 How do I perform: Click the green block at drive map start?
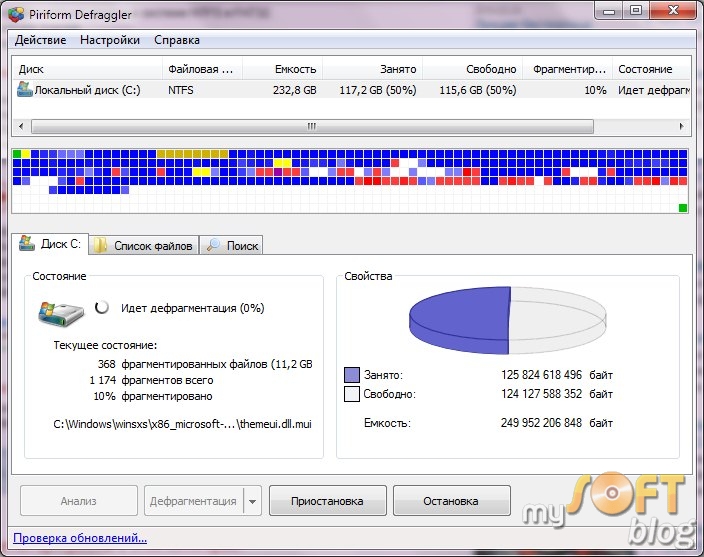(17, 154)
